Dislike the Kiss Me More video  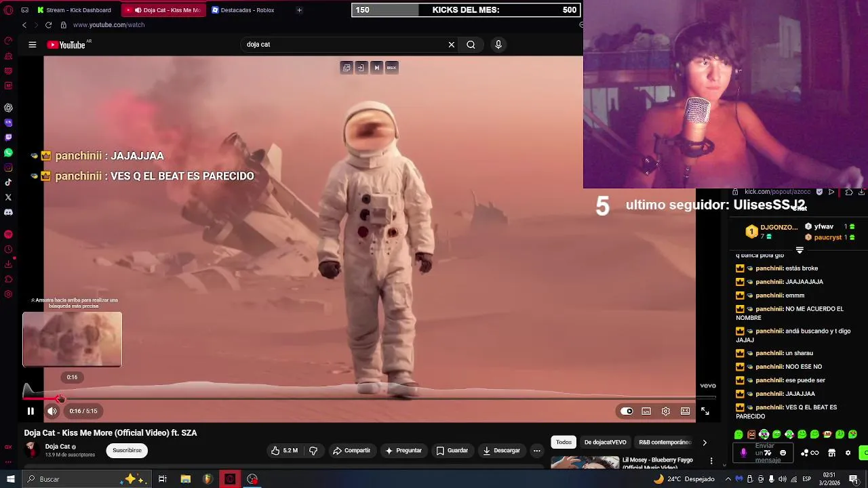click(313, 451)
